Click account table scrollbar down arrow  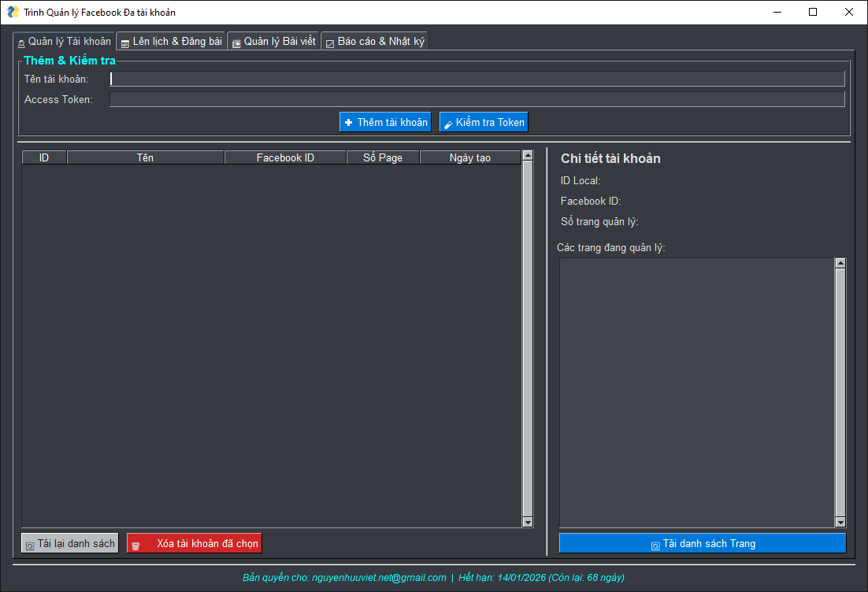pos(528,522)
